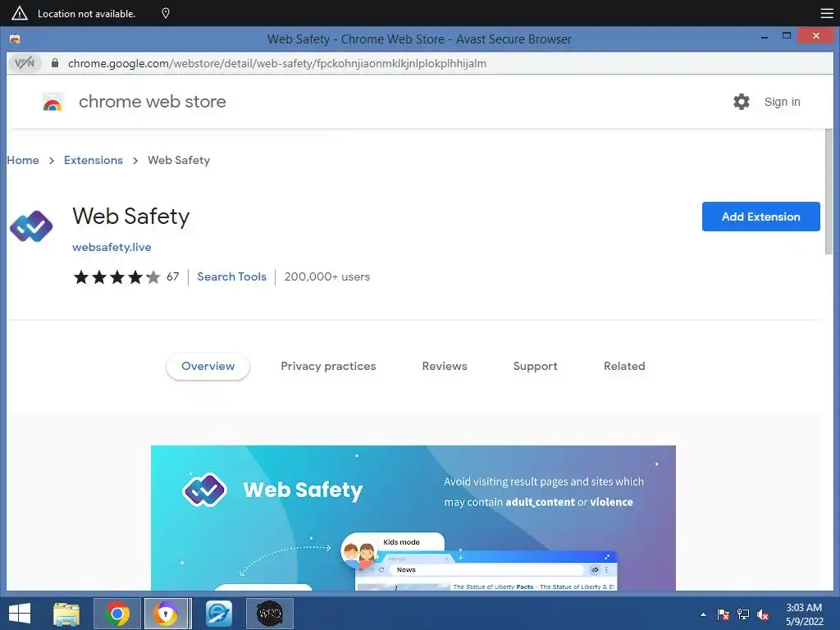Click the blue globe taskbar icon
The height and width of the screenshot is (630, 840).
(219, 614)
